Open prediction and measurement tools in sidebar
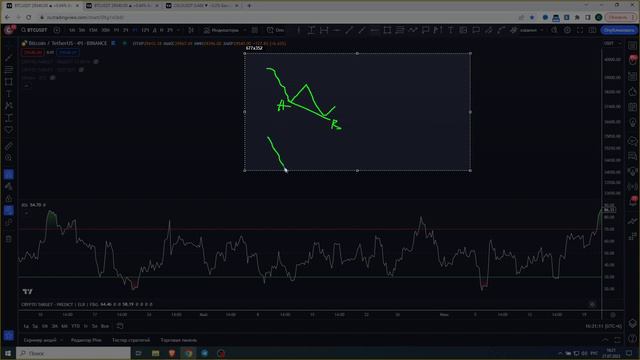640x360 pixels. [x=9, y=118]
